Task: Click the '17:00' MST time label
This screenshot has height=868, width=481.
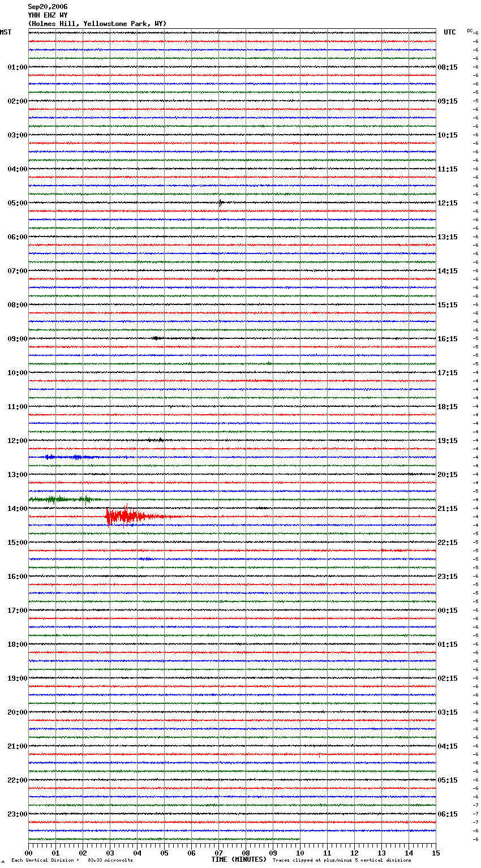Action: (18, 611)
